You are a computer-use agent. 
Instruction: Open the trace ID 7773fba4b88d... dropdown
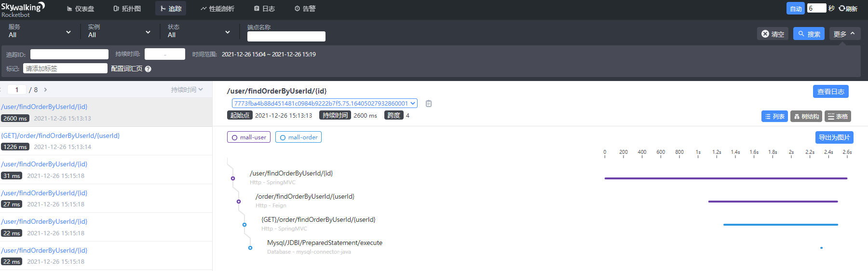325,103
